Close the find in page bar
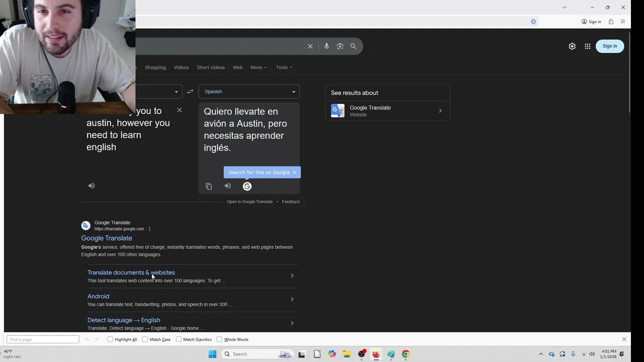Screen dimensions: 644x362 click(x=624, y=339)
